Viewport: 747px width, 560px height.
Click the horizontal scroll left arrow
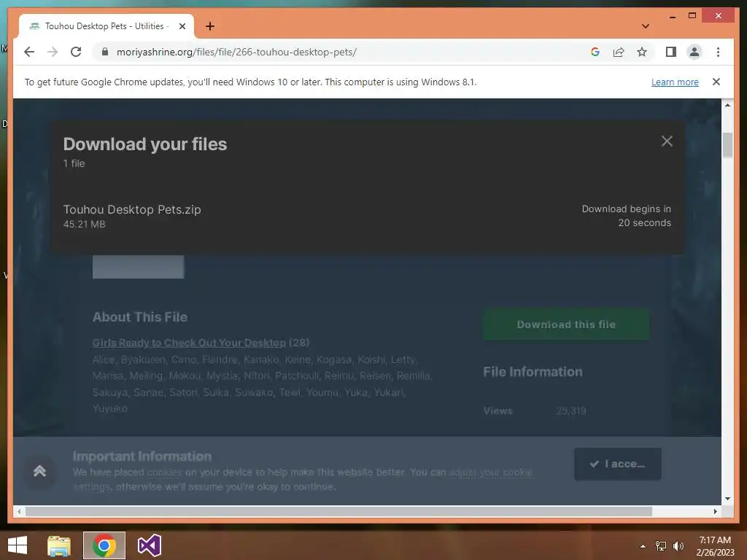coord(19,511)
